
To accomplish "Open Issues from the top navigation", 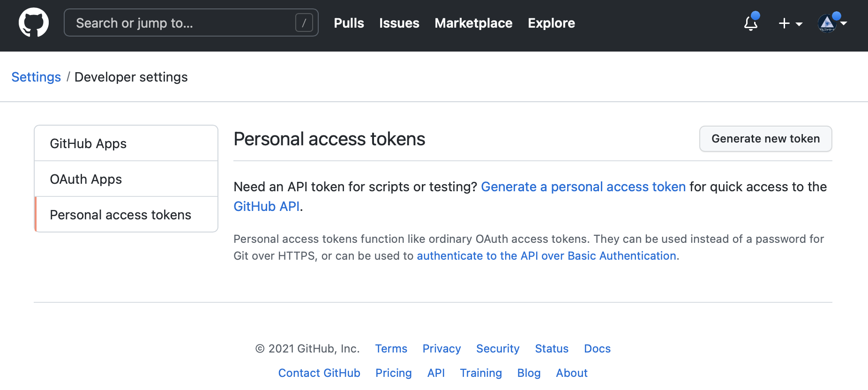I will pos(399,23).
